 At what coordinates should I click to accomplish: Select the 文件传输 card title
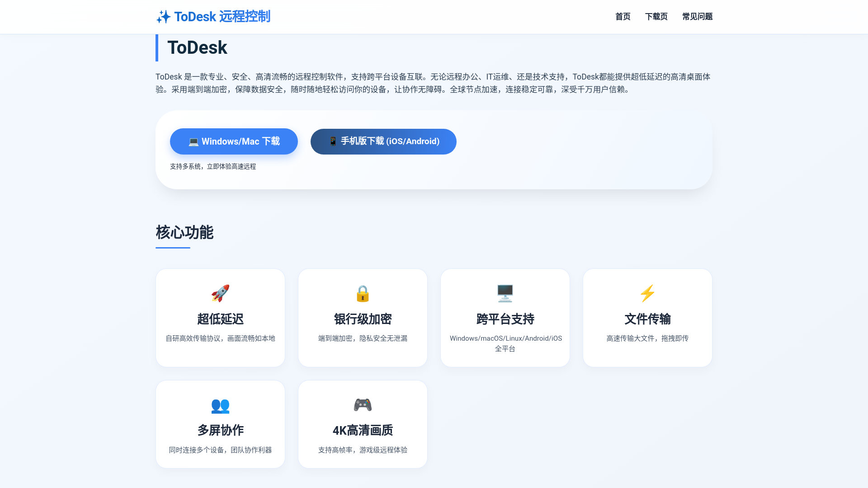pyautogui.click(x=647, y=319)
